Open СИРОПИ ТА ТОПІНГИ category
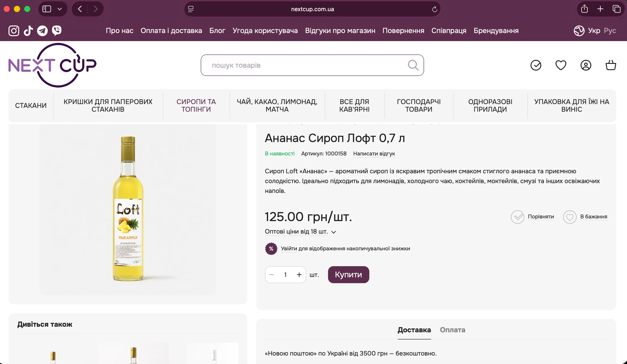Image resolution: width=627 pixels, height=364 pixels. coord(196,105)
